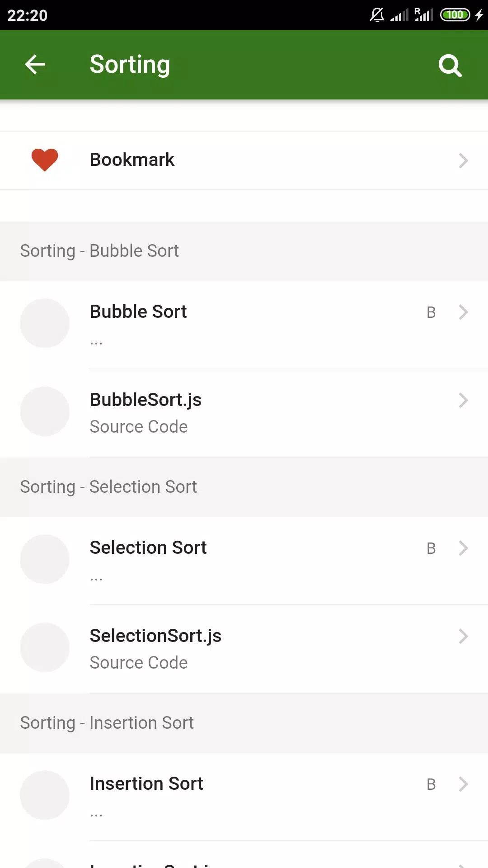The image size is (488, 868).
Task: Open search with magnifier icon
Action: tap(450, 66)
